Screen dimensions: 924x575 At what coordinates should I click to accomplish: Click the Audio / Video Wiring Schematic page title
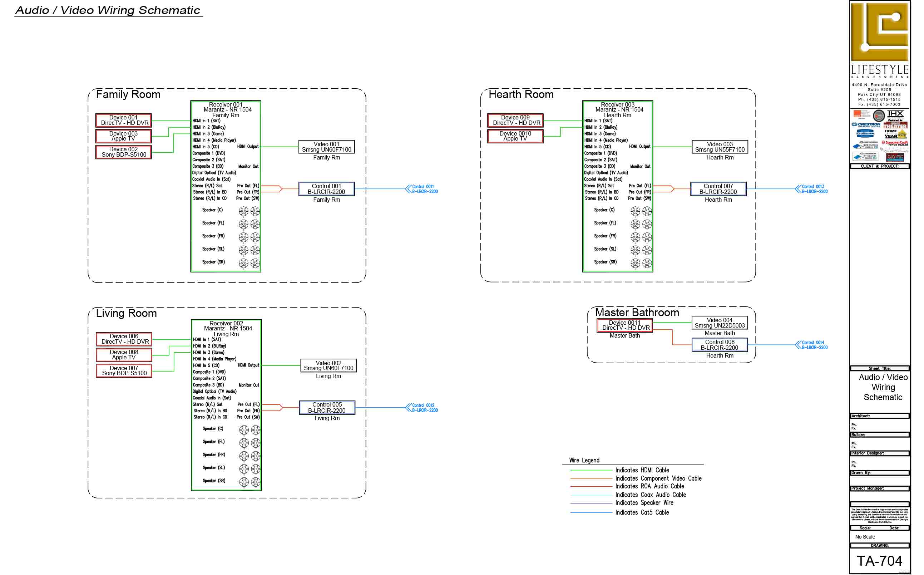tap(108, 10)
